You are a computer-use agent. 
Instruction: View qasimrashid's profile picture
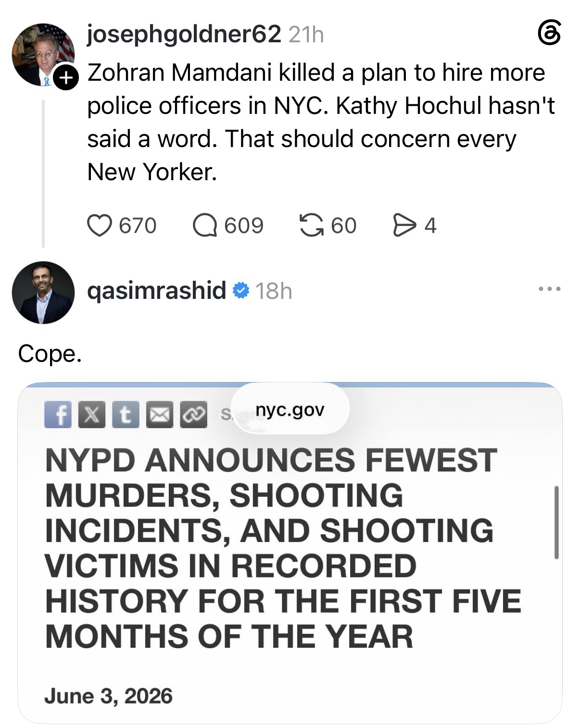pos(43,293)
